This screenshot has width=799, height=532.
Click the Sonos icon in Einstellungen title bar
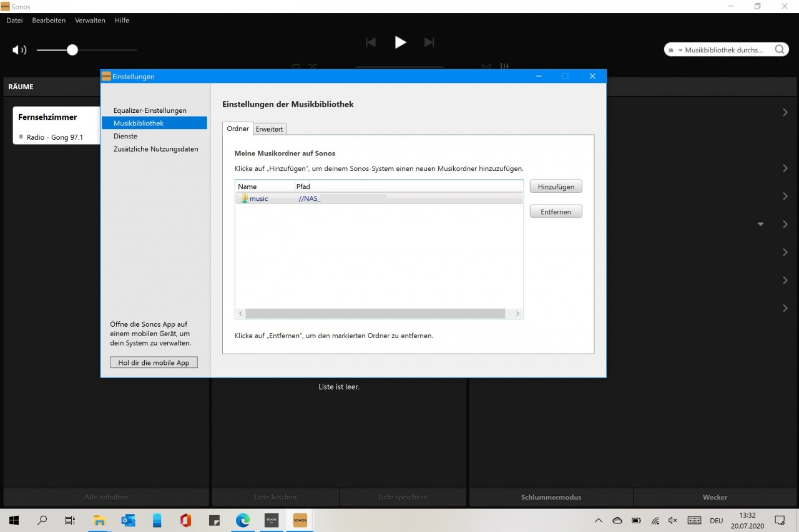[106, 76]
